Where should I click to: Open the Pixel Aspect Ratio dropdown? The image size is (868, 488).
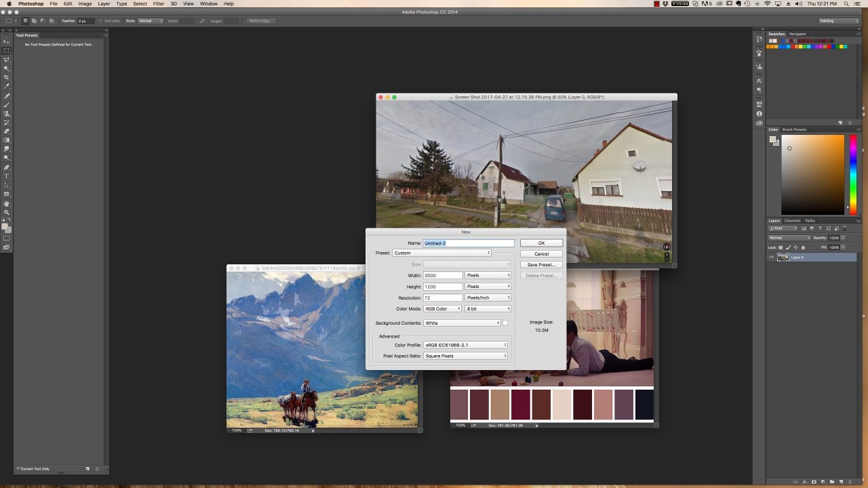tap(465, 356)
